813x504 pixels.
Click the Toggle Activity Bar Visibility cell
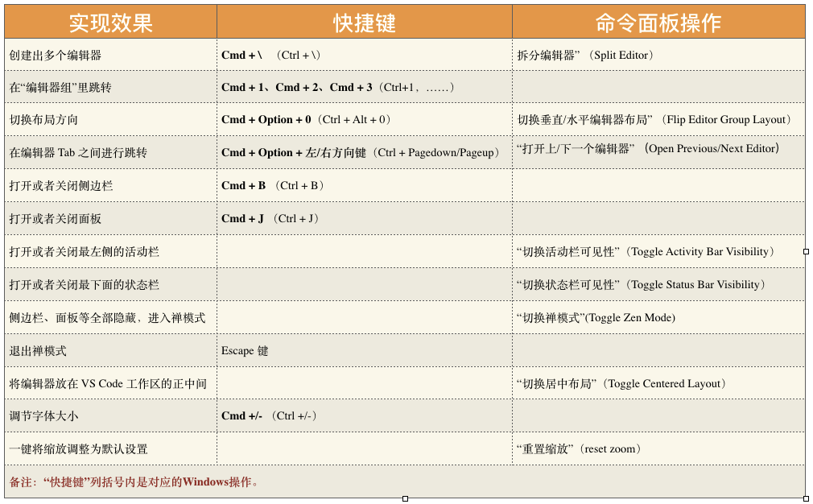[x=658, y=251]
